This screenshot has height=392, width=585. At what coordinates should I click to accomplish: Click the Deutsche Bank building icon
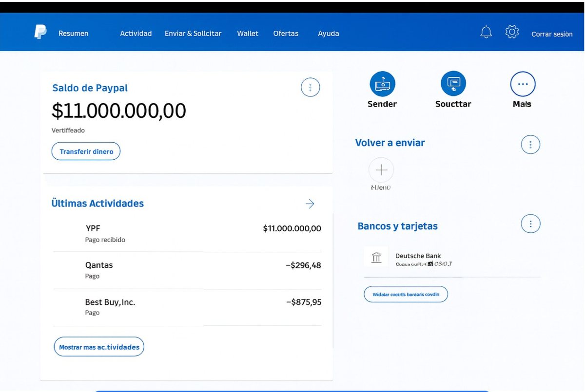pos(376,257)
